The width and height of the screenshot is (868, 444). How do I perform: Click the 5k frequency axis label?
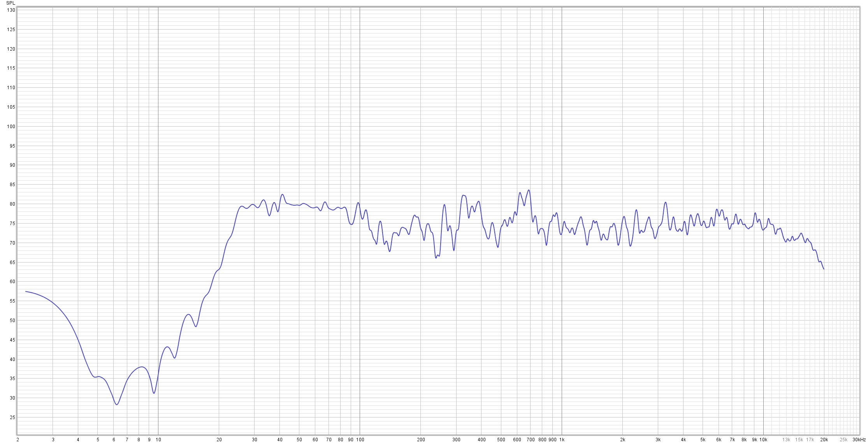(703, 440)
